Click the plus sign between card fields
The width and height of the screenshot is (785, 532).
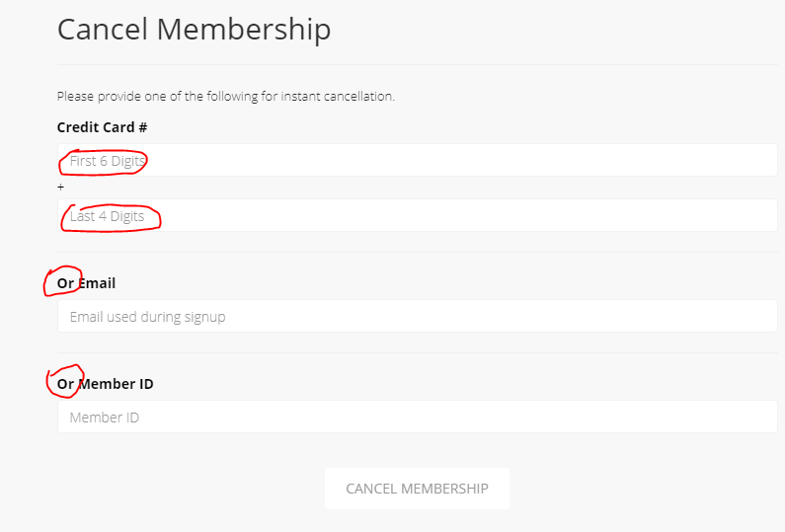coord(60,188)
